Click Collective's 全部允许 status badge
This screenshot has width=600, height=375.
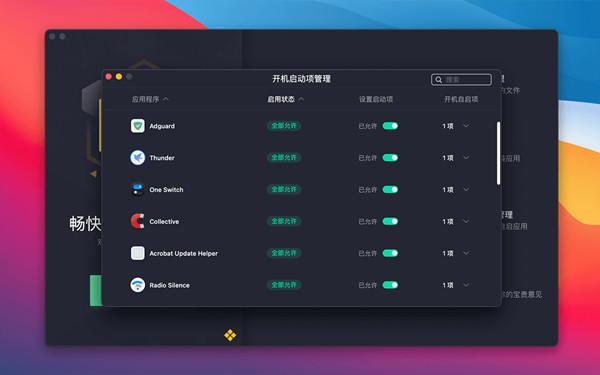click(x=284, y=221)
